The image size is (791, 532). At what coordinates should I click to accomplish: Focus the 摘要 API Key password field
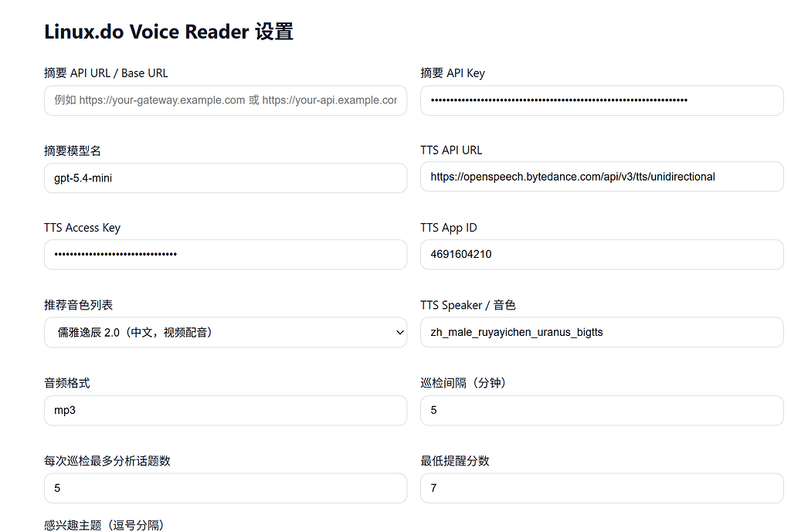(602, 100)
